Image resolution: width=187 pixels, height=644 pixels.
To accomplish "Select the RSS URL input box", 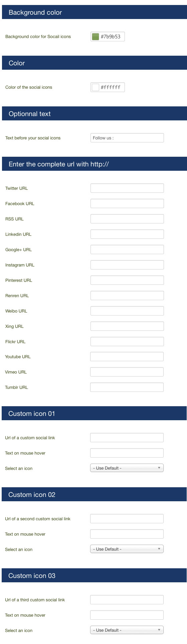I will [127, 219].
